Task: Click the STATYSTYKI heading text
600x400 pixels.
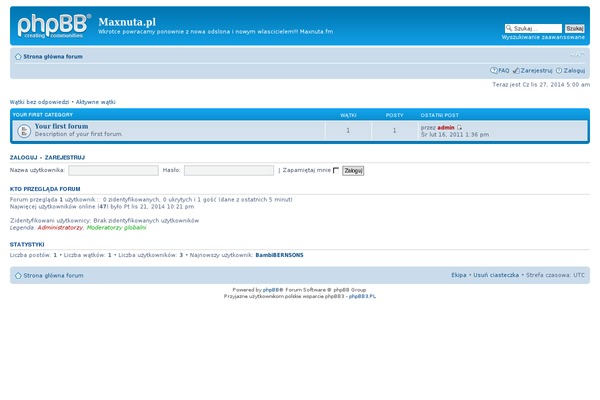Action: tap(27, 245)
